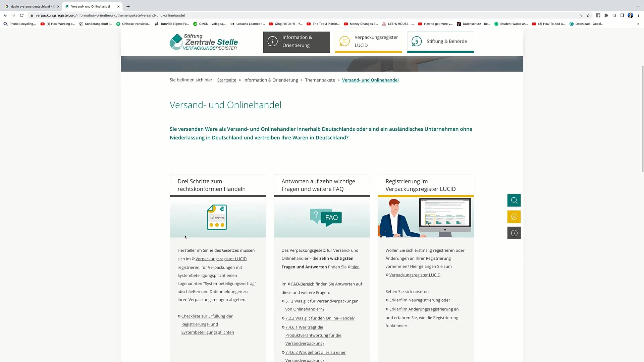Expand FAQ section 5.12 Versandverpackungen
Viewport: 644px width, 362px height.
pos(322,305)
